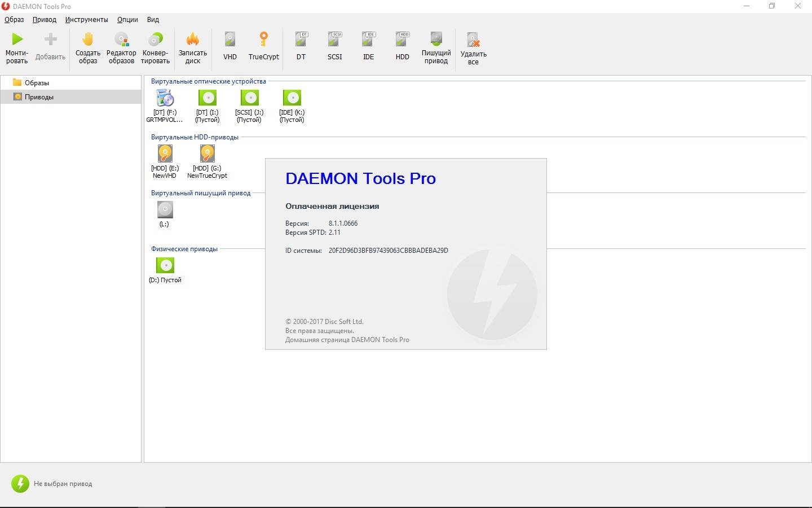812x508 pixels.
Task: Click the Convert (Конвертировать) icon
Action: tap(155, 39)
